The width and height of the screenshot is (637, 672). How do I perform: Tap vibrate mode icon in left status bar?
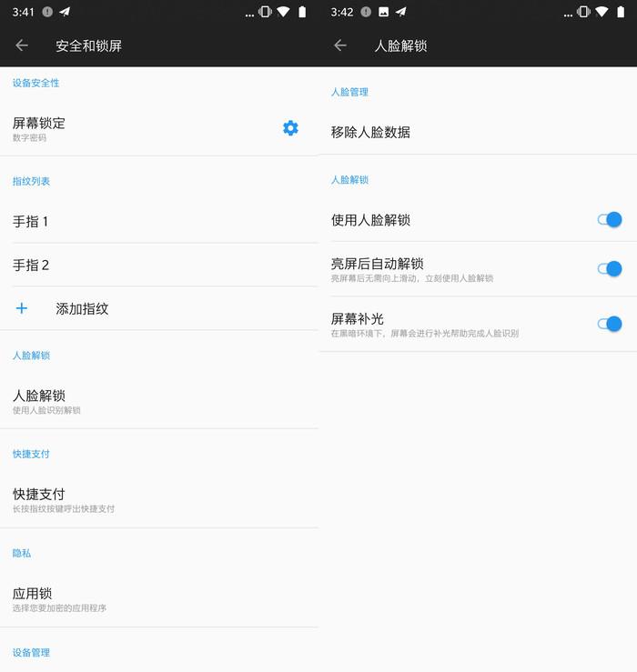tap(265, 12)
